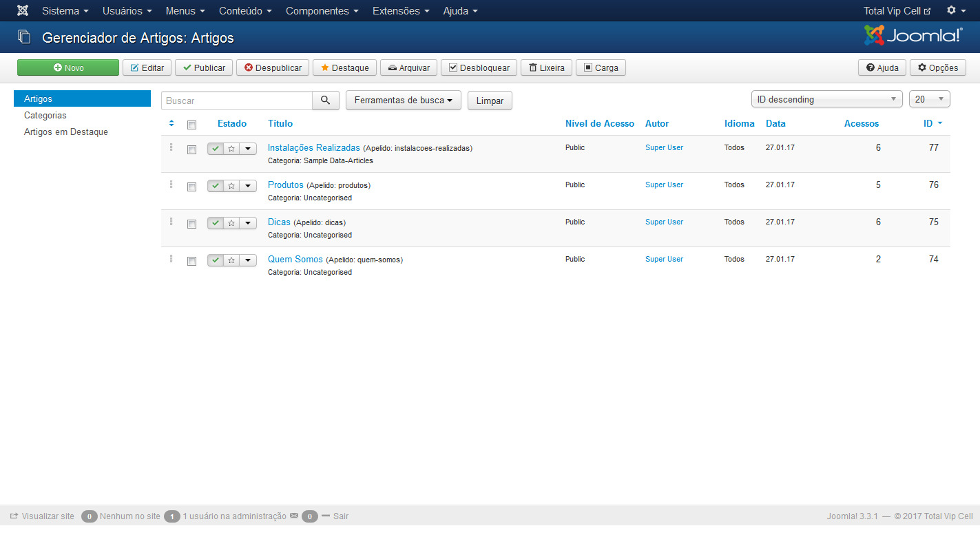
Task: Open the Menus menu
Action: (x=185, y=11)
